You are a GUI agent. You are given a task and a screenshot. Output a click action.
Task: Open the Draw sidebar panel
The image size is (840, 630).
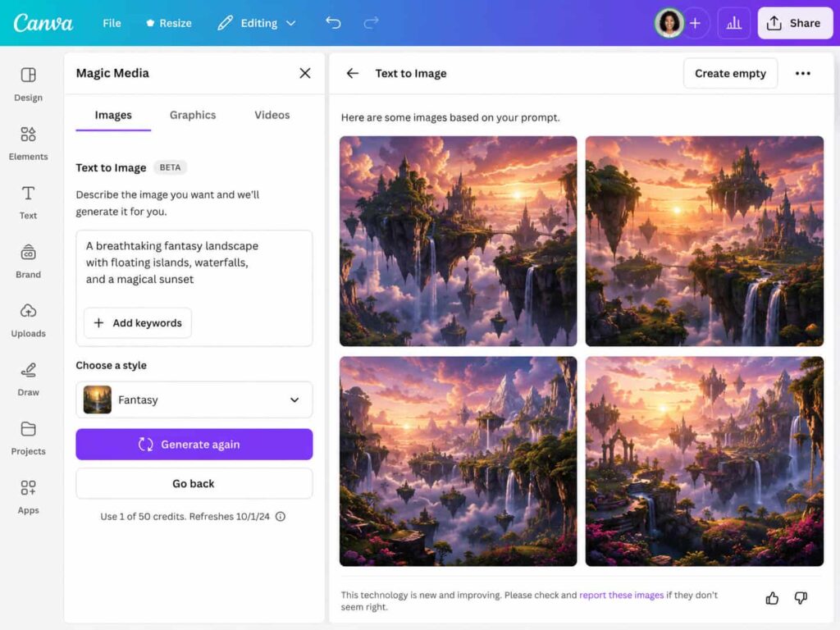coord(29,379)
